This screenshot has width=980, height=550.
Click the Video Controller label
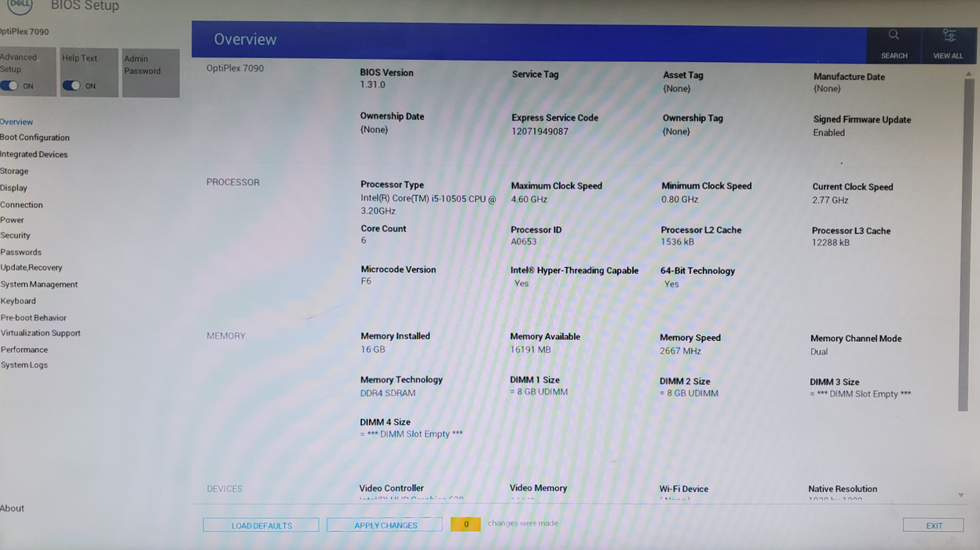(392, 488)
